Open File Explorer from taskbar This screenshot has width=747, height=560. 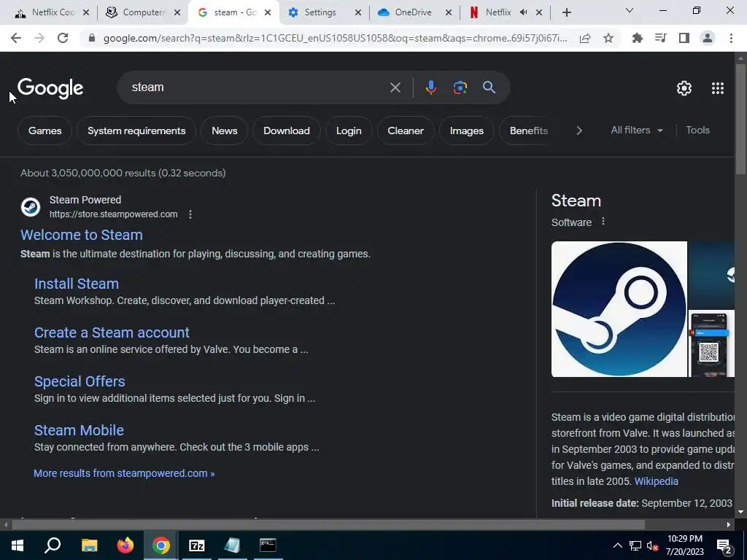(x=89, y=545)
